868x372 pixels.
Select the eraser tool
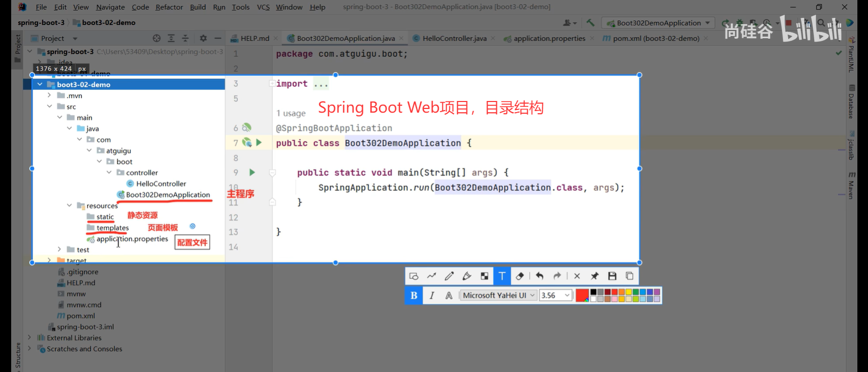tap(520, 276)
